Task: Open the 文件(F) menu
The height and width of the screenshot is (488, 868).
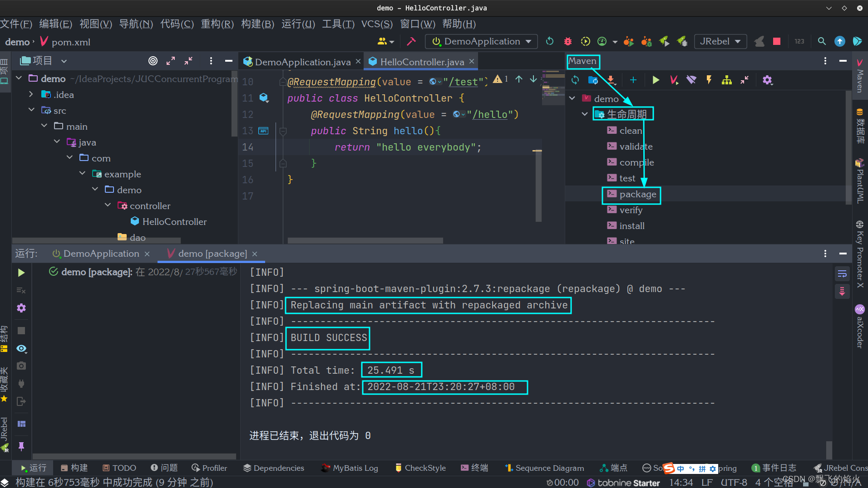Action: coord(16,24)
